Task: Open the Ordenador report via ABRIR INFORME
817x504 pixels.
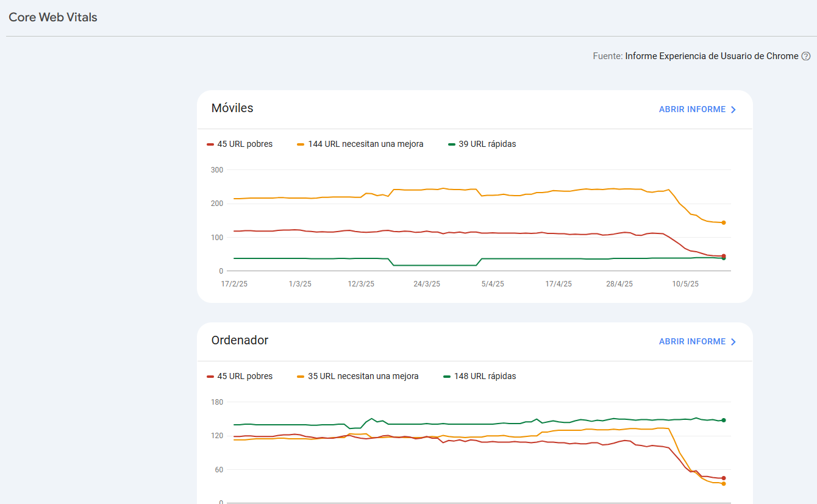Action: 692,342
